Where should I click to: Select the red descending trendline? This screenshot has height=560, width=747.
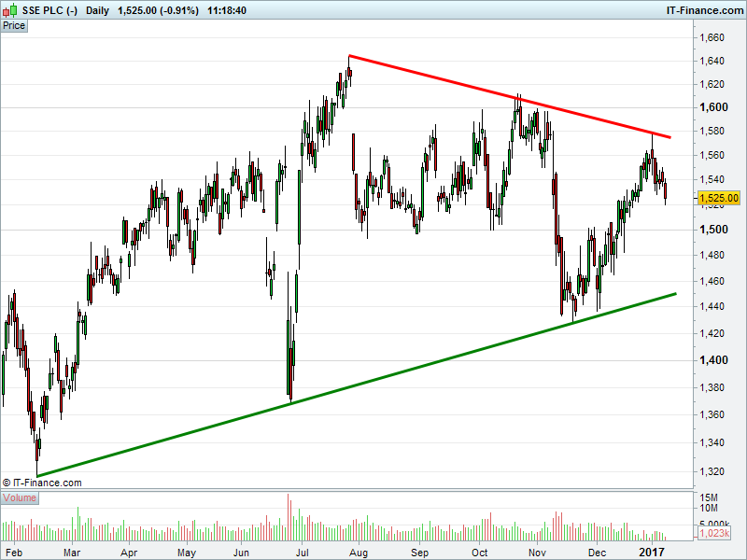[x=510, y=97]
